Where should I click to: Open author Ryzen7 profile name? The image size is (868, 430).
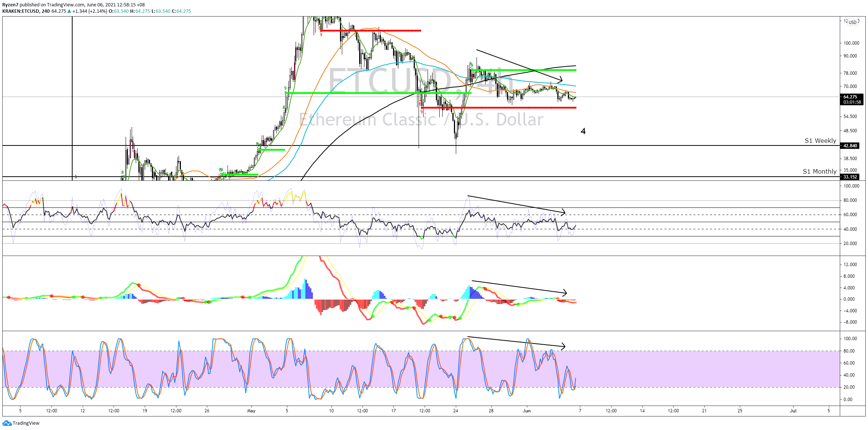pyautogui.click(x=10, y=5)
